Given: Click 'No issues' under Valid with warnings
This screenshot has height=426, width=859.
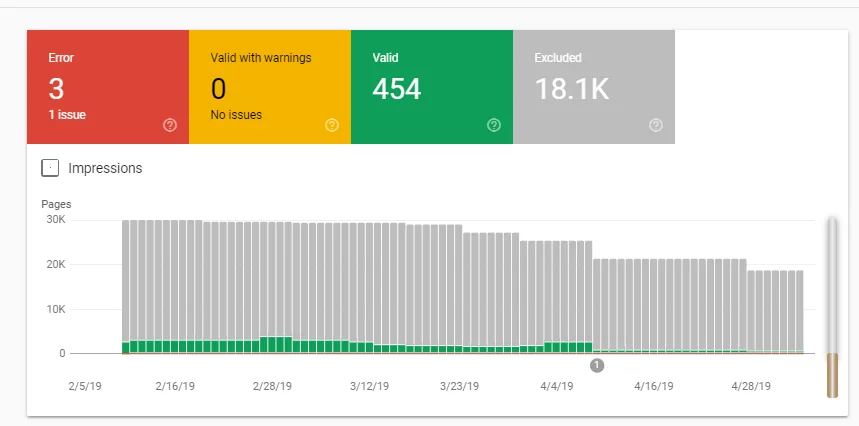Looking at the screenshot, I should 236,115.
